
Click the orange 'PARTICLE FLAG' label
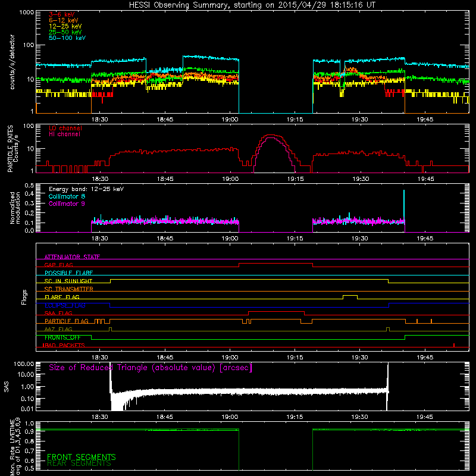(x=67, y=321)
